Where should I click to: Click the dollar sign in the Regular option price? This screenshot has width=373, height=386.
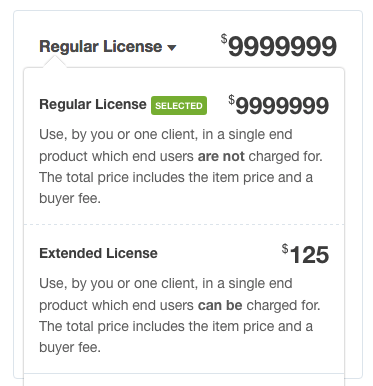pyautogui.click(x=232, y=100)
